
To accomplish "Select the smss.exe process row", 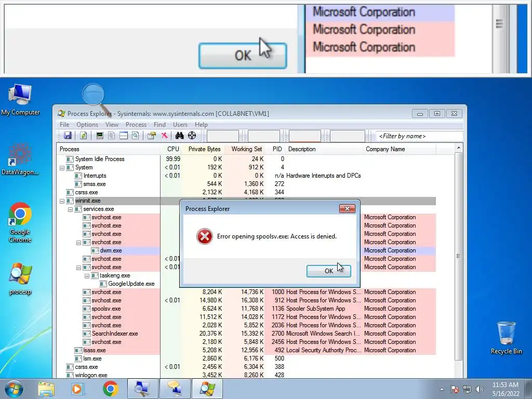I will (x=246, y=184).
